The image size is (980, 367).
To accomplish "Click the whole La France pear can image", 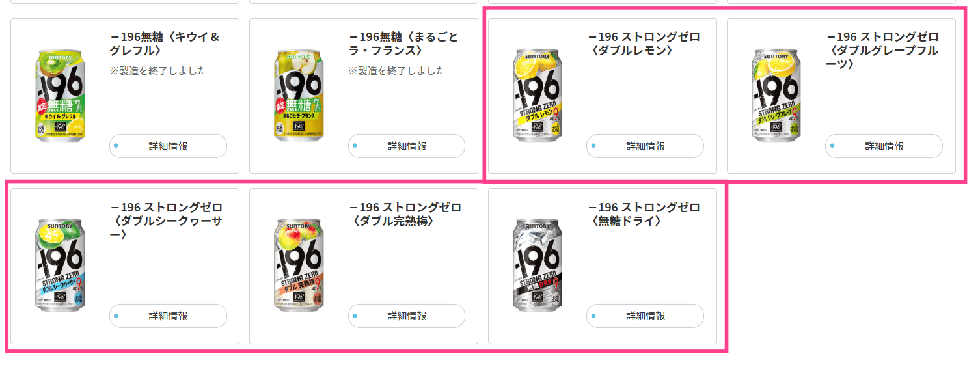I will pyautogui.click(x=299, y=96).
